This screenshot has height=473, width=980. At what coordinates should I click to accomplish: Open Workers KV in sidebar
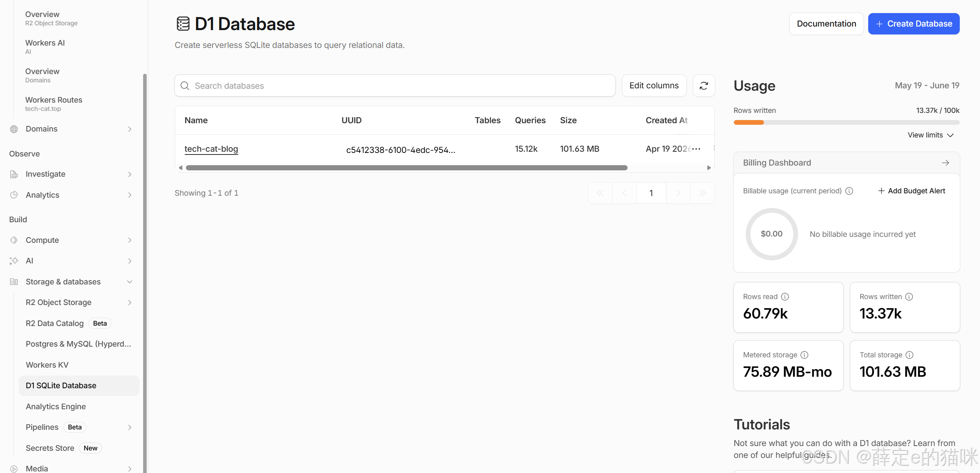(47, 365)
